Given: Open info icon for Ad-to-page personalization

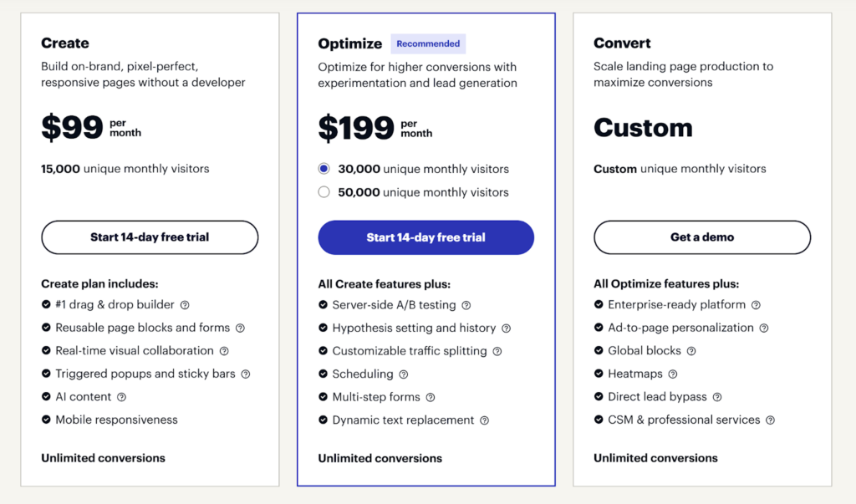Looking at the screenshot, I should (x=764, y=328).
